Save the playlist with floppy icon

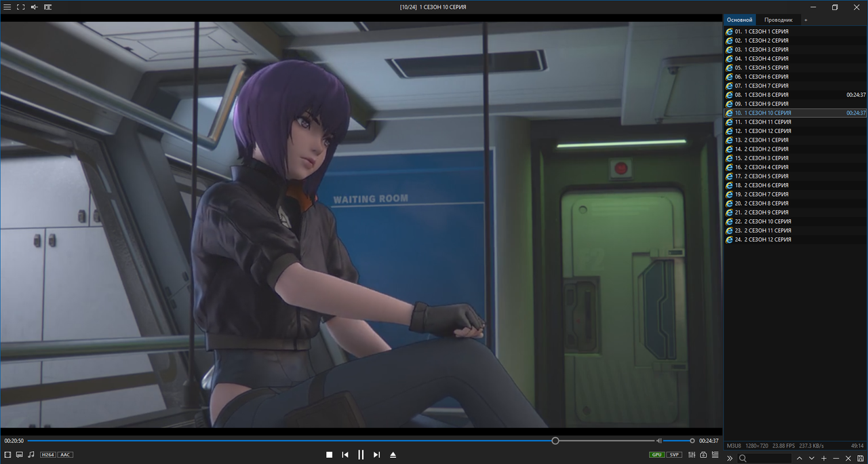pyautogui.click(x=861, y=459)
